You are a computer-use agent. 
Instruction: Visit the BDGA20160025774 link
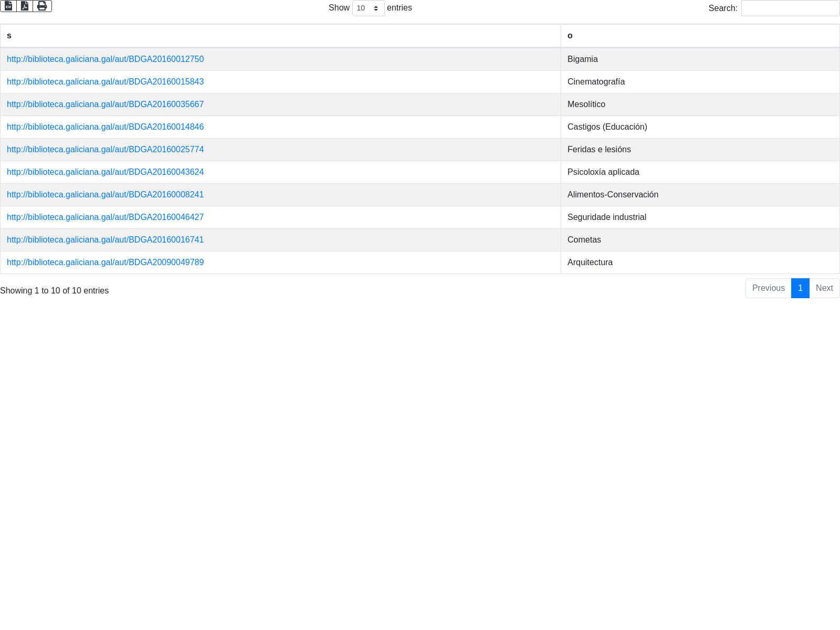pyautogui.click(x=105, y=150)
